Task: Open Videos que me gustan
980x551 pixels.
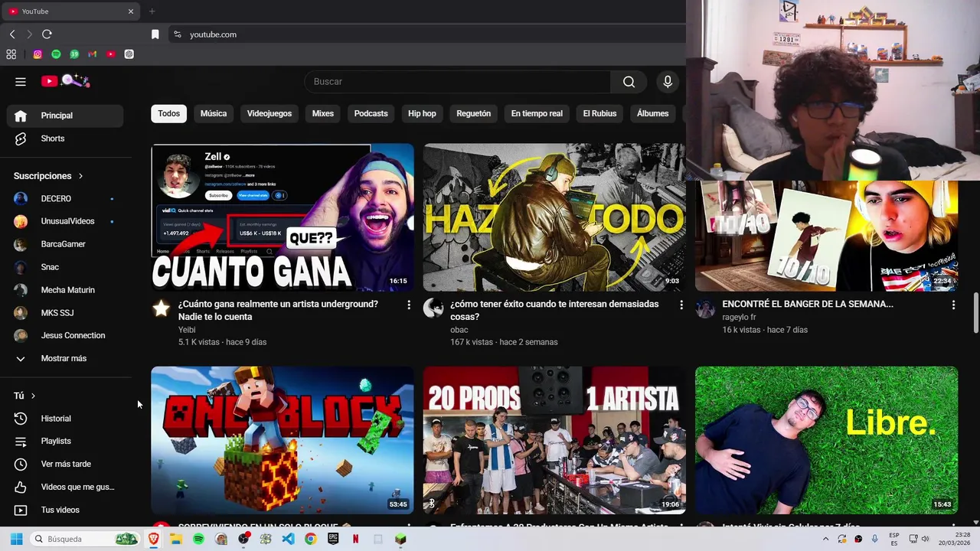Action: (x=65, y=487)
